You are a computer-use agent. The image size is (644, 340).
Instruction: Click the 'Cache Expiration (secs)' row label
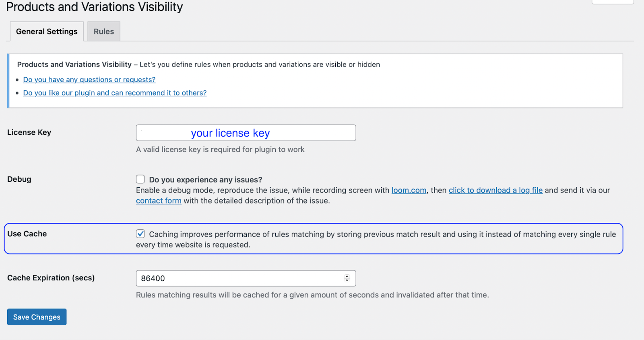(51, 278)
